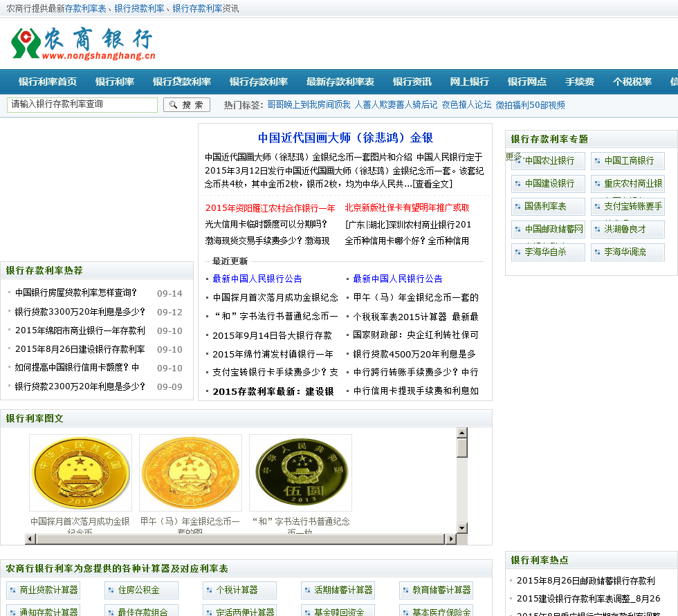Open headline 中国近代国画大师（徐悲鸿）金银
This screenshot has width=678, height=616.
345,138
